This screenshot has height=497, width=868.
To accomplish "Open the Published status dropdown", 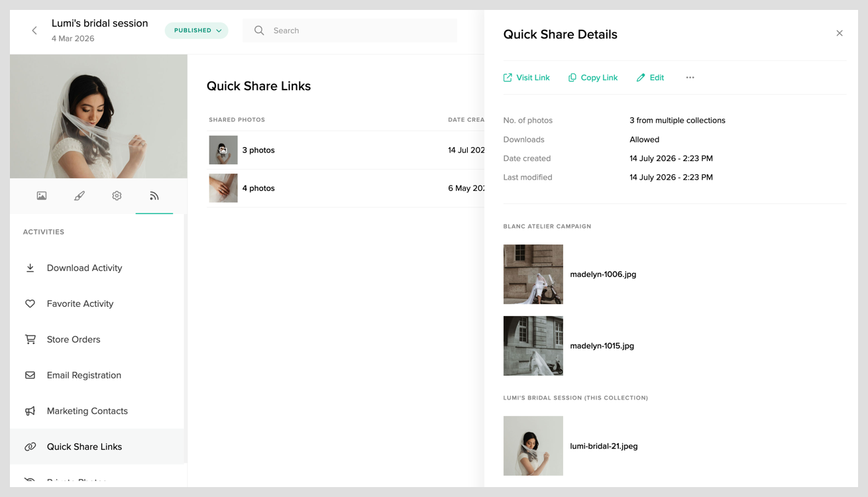I will coord(197,30).
